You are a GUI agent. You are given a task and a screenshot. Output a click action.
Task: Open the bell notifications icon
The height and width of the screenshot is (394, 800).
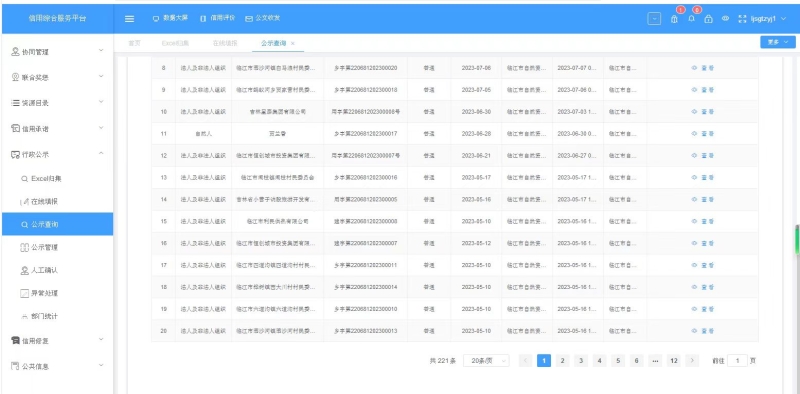point(691,19)
